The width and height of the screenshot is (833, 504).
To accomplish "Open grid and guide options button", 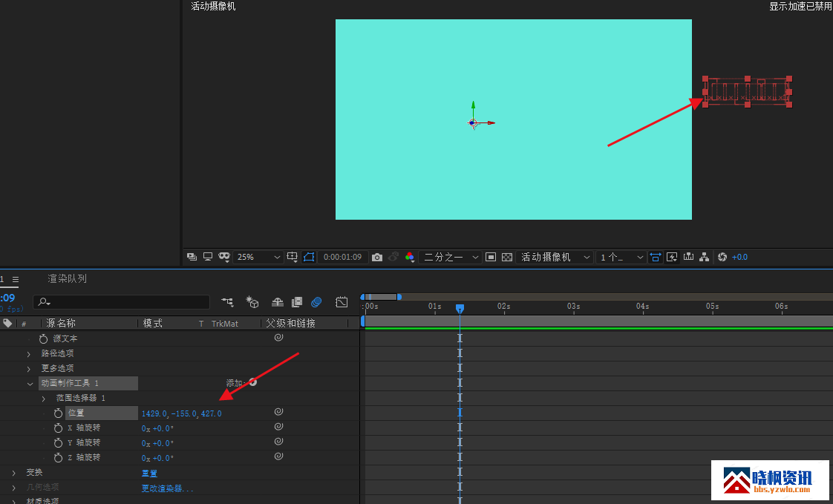I will click(293, 257).
